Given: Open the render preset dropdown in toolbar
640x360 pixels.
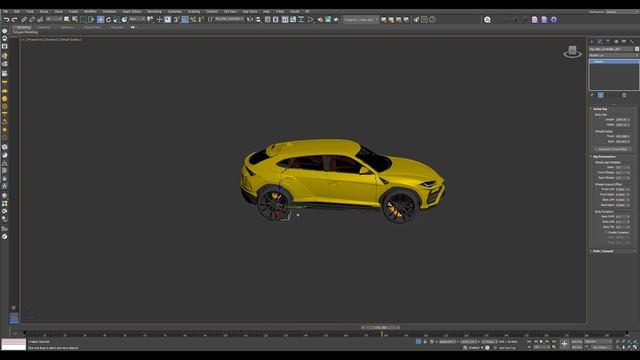Looking at the screenshot, I should click(361, 20).
